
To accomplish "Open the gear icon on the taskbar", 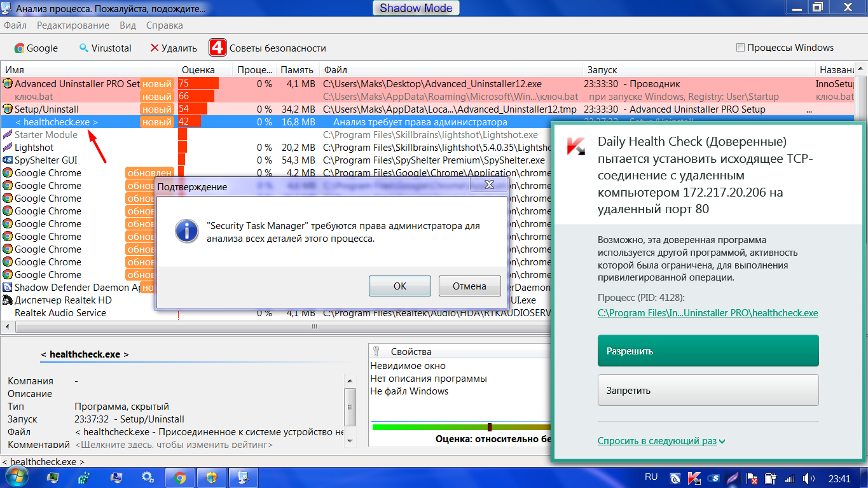I will click(148, 477).
